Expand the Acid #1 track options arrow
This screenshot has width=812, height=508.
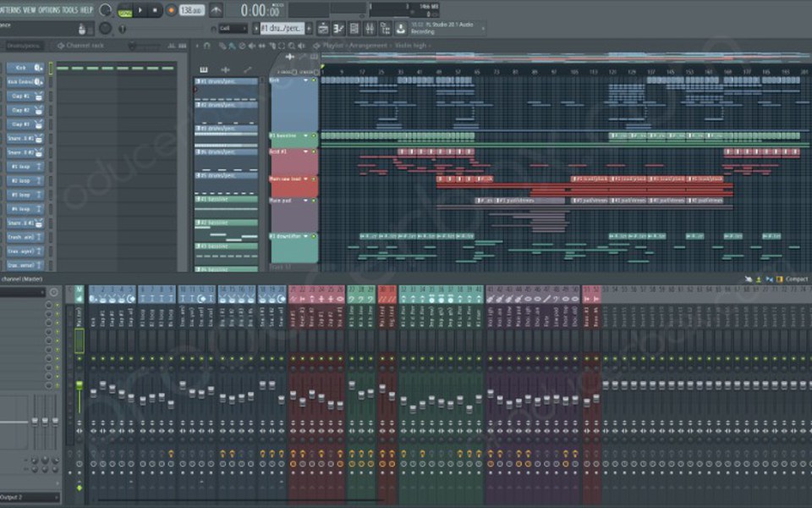click(x=306, y=152)
